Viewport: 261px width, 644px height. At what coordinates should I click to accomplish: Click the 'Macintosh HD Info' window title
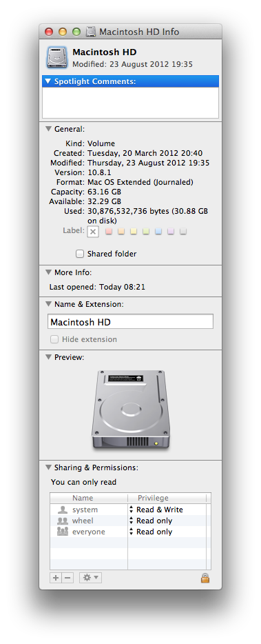tap(139, 32)
